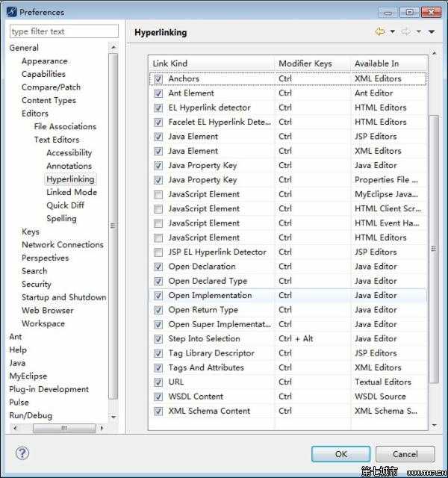Open the forward history dropdown arrow

(x=419, y=31)
